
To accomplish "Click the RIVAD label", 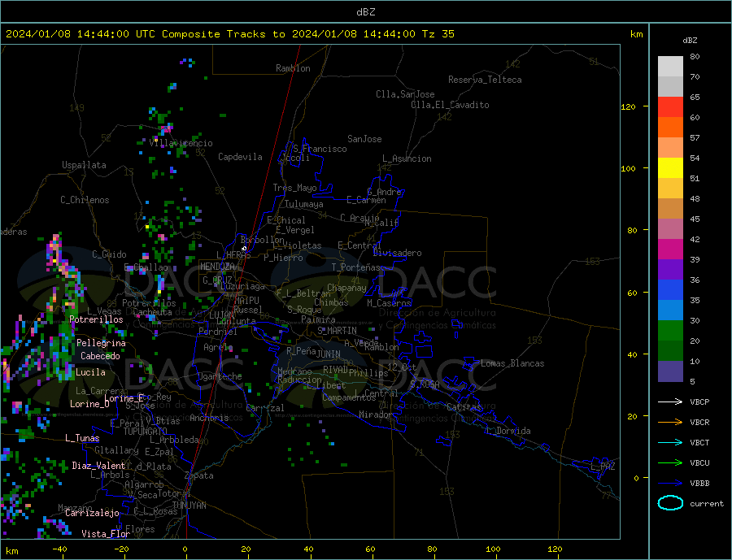I will click(335, 370).
